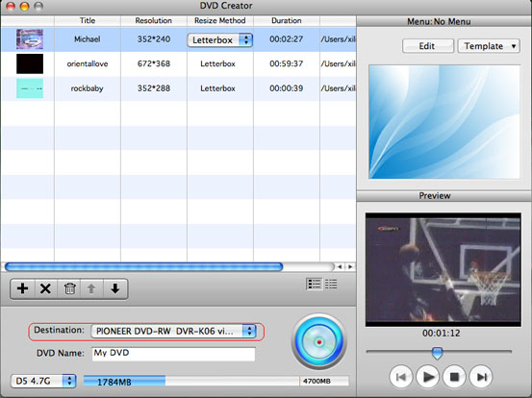Image resolution: width=532 pixels, height=398 pixels.
Task: Click the Title column header
Action: 88,21
